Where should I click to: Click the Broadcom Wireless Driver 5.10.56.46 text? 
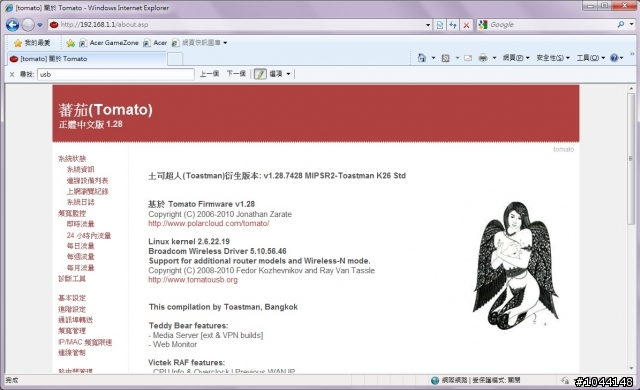tap(217, 251)
